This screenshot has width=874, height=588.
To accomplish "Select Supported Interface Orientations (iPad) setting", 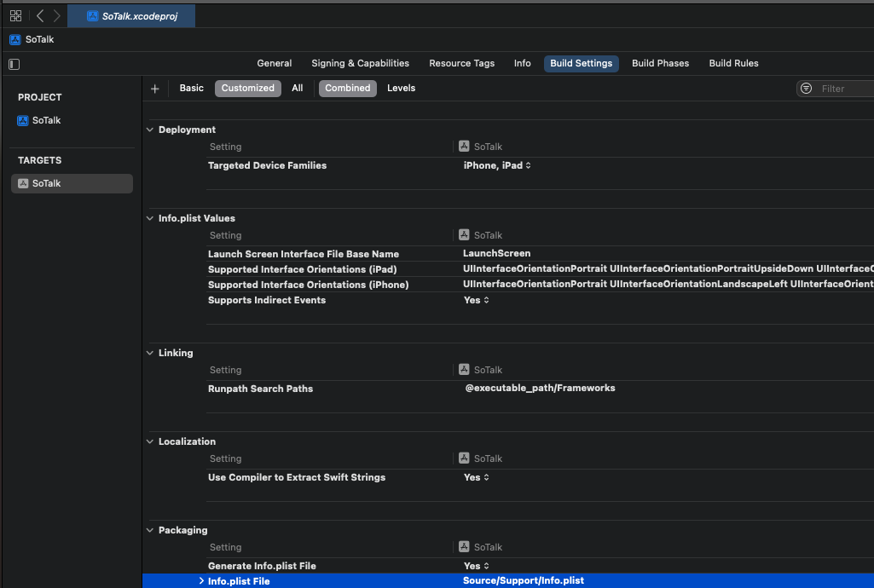I will click(302, 269).
